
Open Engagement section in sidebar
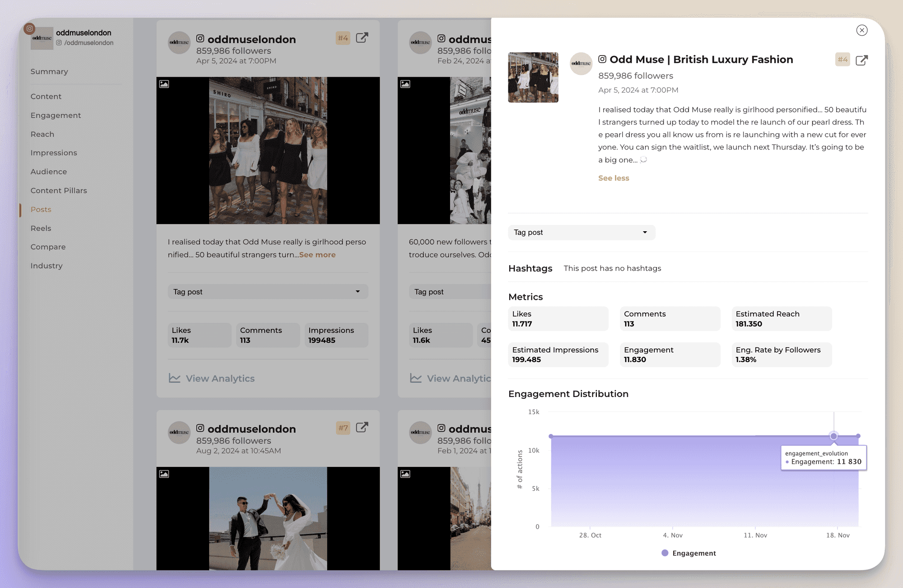click(56, 115)
